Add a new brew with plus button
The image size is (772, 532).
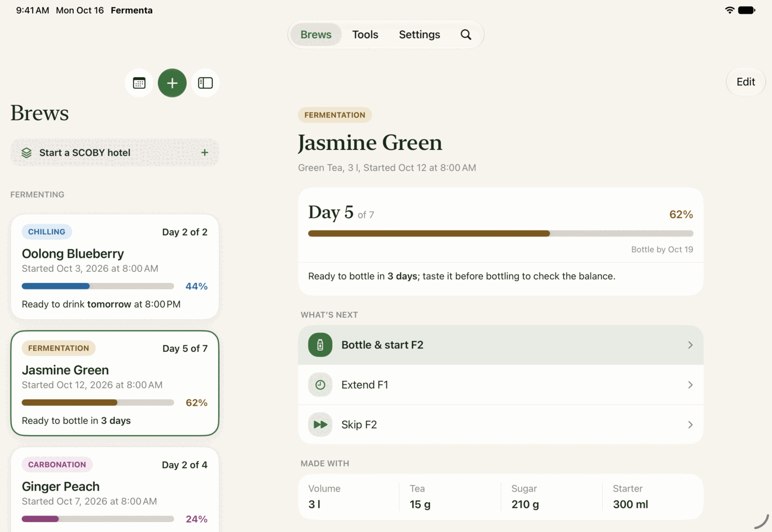(172, 83)
